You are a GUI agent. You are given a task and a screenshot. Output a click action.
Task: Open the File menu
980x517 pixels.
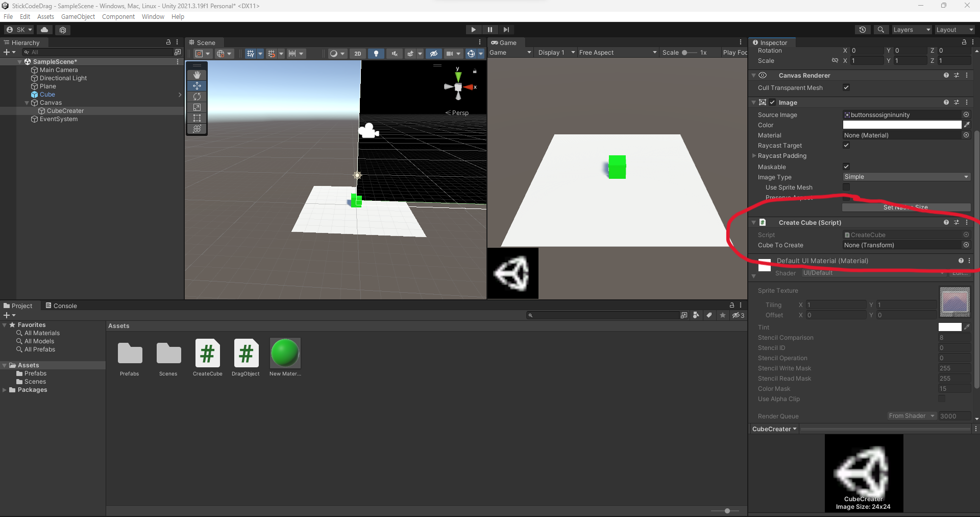[x=8, y=17]
